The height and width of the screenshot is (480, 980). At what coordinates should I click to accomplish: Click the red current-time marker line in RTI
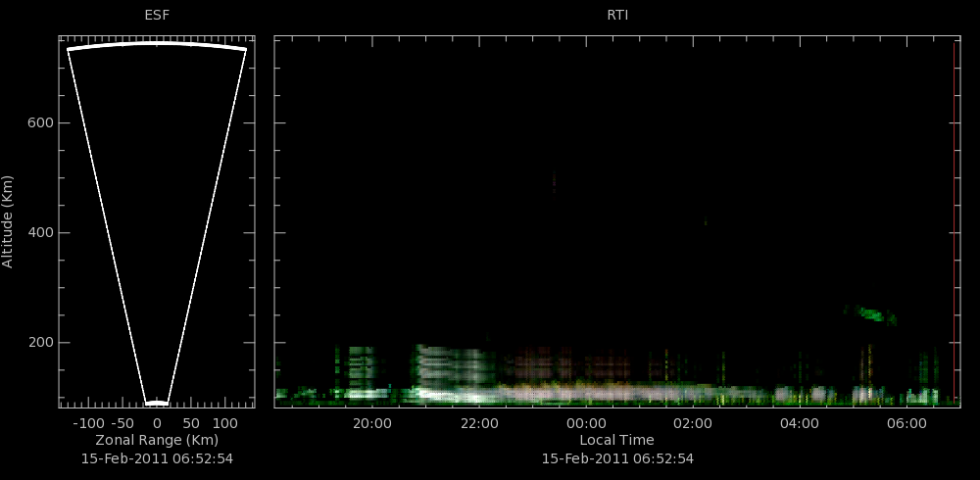[x=954, y=221]
